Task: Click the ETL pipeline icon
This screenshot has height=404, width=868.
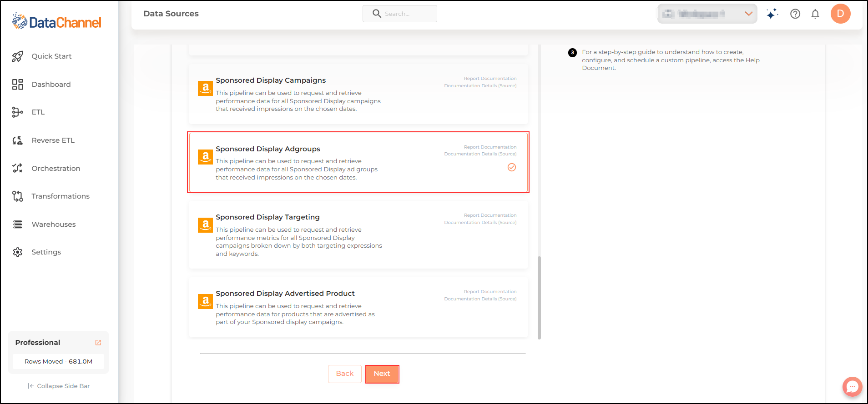Action: pyautogui.click(x=17, y=112)
